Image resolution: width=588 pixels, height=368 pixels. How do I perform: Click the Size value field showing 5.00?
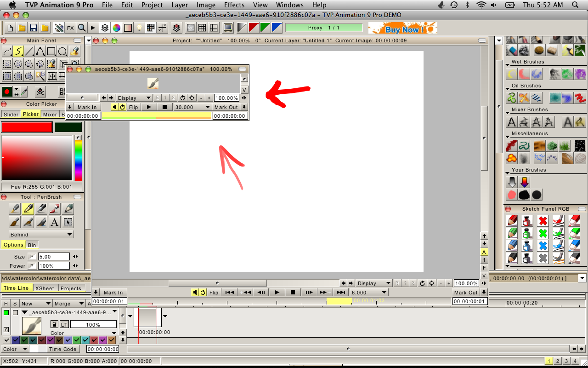(x=53, y=257)
